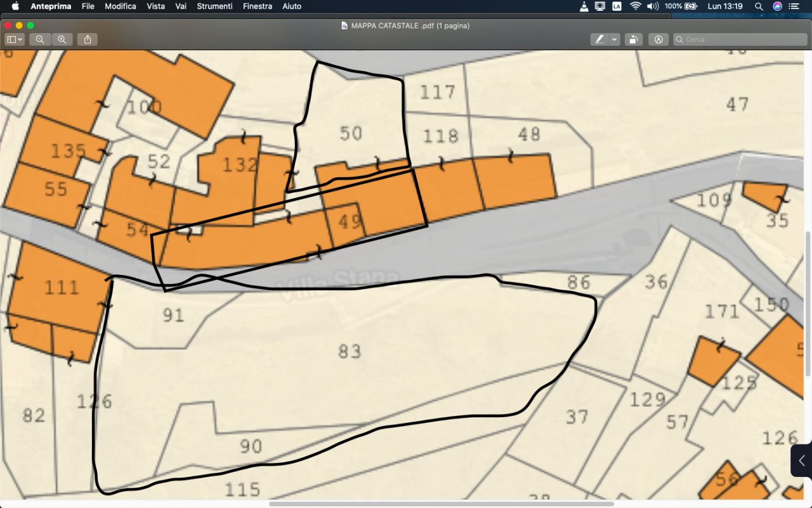Open the Notification Center list icon
Screen dimensions: 812x508
794,6
